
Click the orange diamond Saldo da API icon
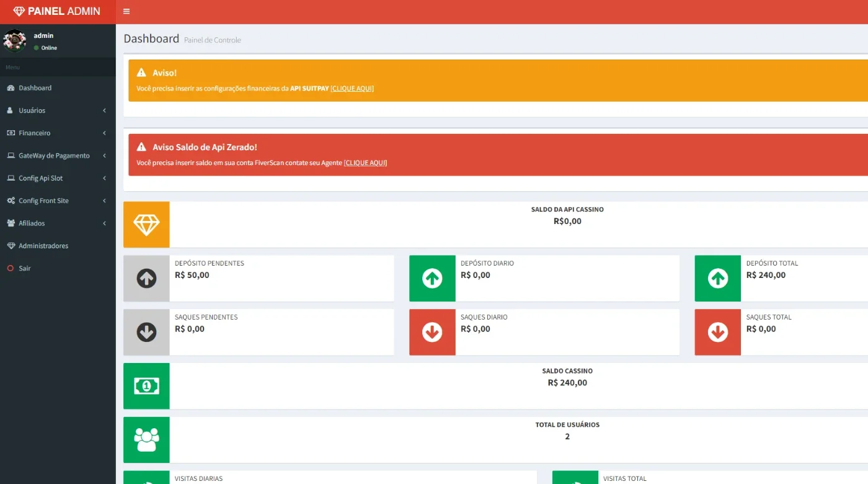click(146, 225)
